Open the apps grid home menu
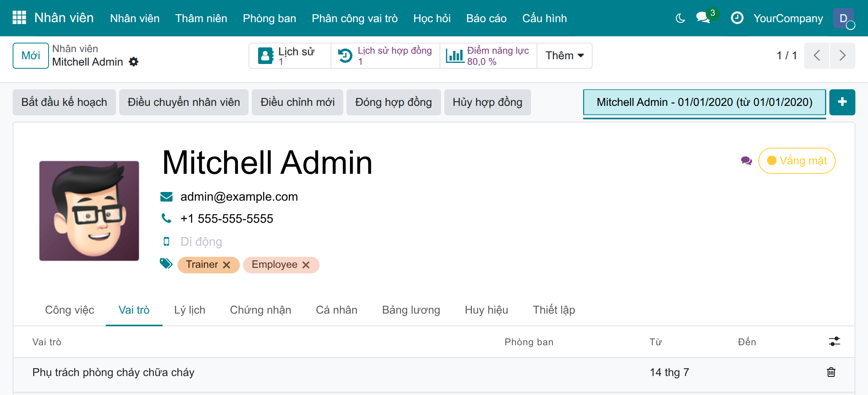The width and height of the screenshot is (868, 395). tap(19, 18)
